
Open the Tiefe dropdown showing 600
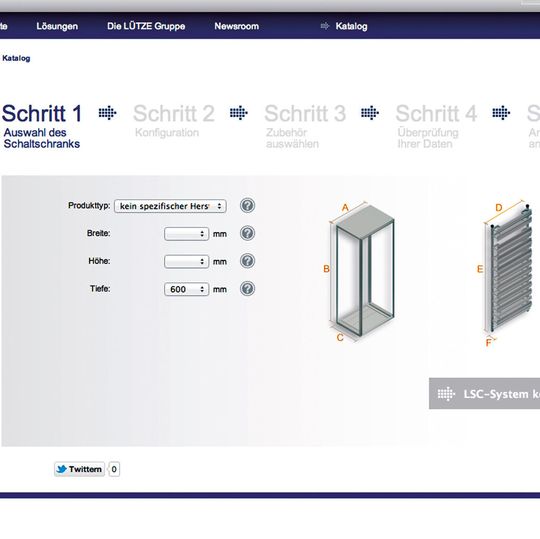coord(186,289)
